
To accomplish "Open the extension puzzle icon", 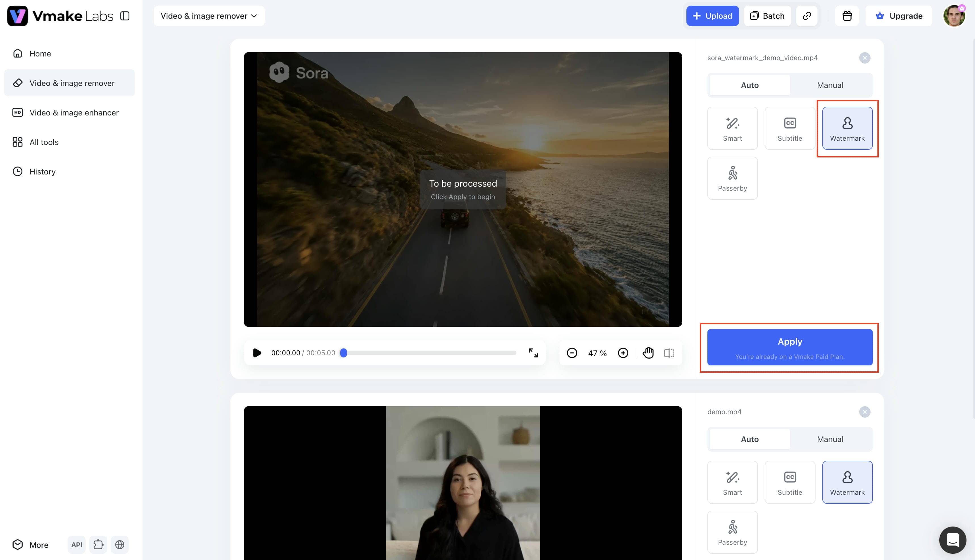I will [98, 545].
